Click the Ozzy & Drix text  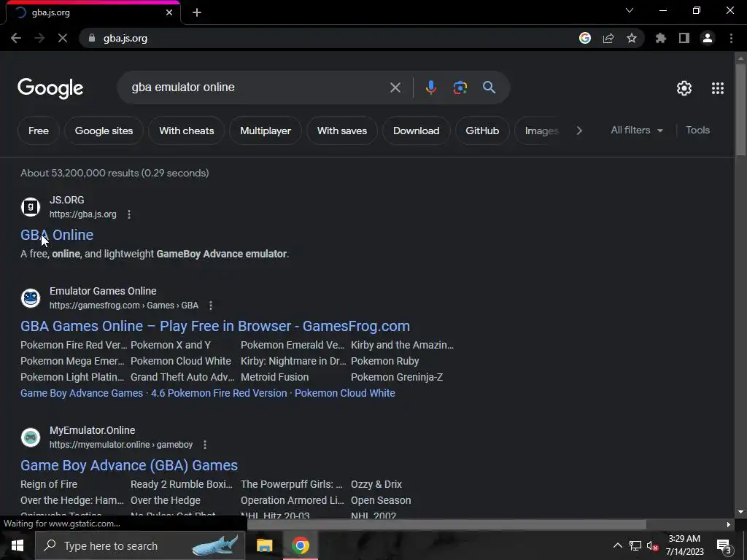coord(376,484)
